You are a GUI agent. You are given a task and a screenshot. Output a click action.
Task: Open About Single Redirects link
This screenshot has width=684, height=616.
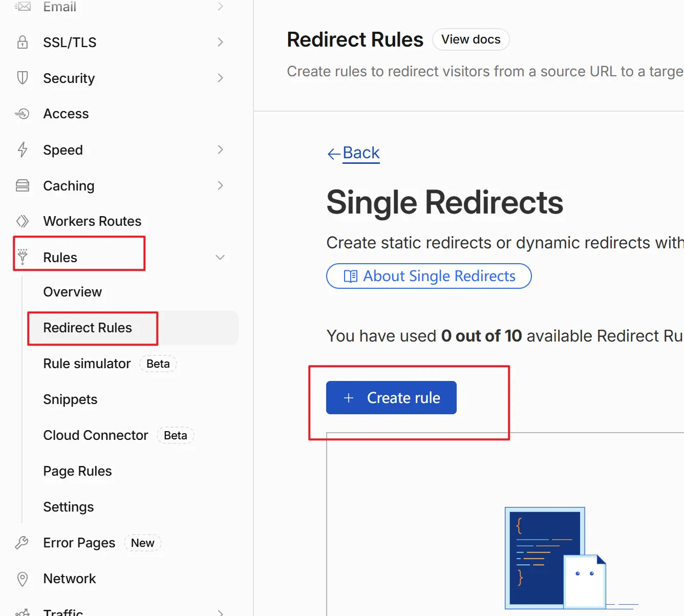[429, 276]
